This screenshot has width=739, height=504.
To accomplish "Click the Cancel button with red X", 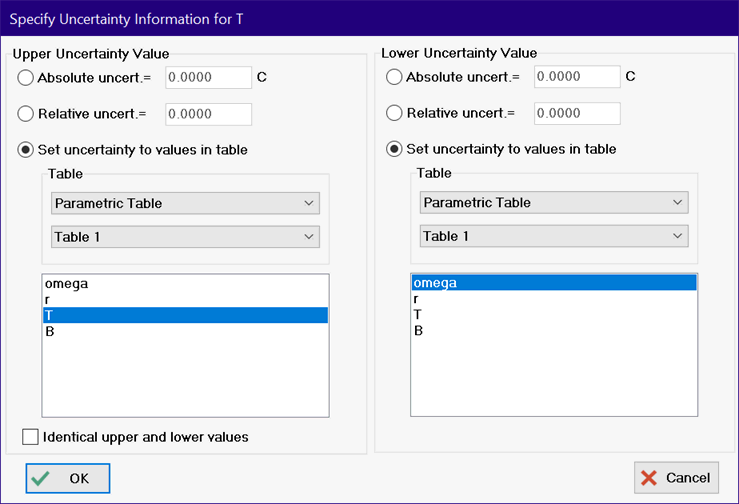I will tap(675, 478).
